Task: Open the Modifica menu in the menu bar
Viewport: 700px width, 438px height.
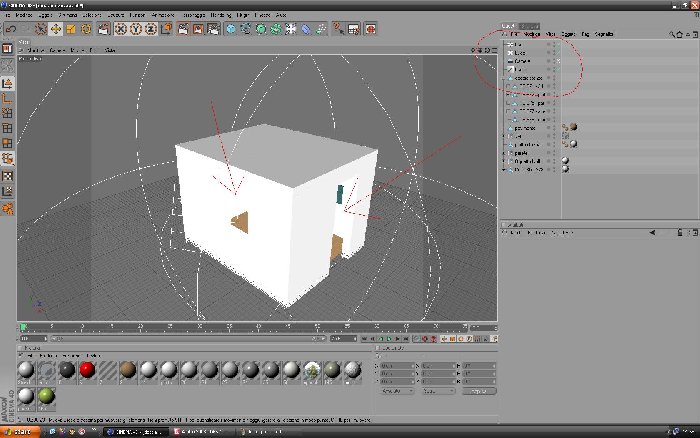Action: click(x=24, y=15)
